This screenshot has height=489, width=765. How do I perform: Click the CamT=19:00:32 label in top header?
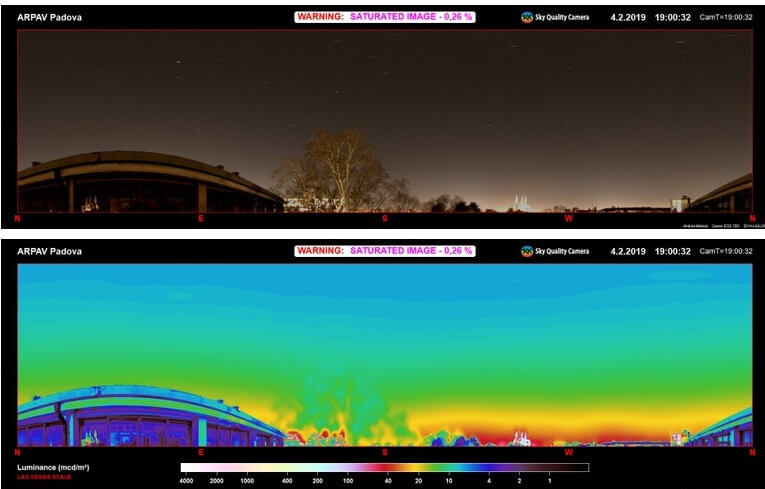[726, 17]
